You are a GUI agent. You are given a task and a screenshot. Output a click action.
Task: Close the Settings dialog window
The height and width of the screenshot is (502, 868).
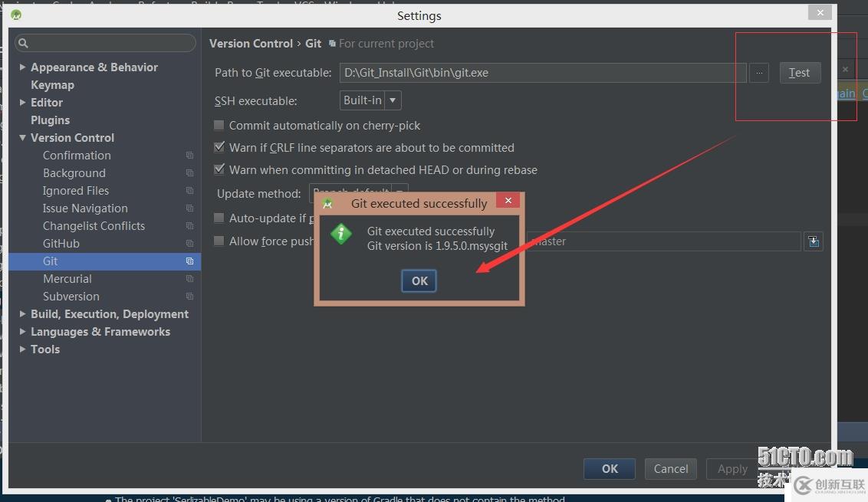coord(820,12)
